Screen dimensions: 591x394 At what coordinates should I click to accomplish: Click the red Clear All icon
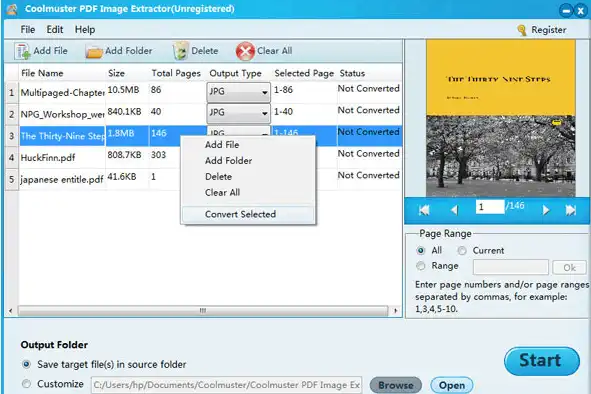pyautogui.click(x=245, y=51)
